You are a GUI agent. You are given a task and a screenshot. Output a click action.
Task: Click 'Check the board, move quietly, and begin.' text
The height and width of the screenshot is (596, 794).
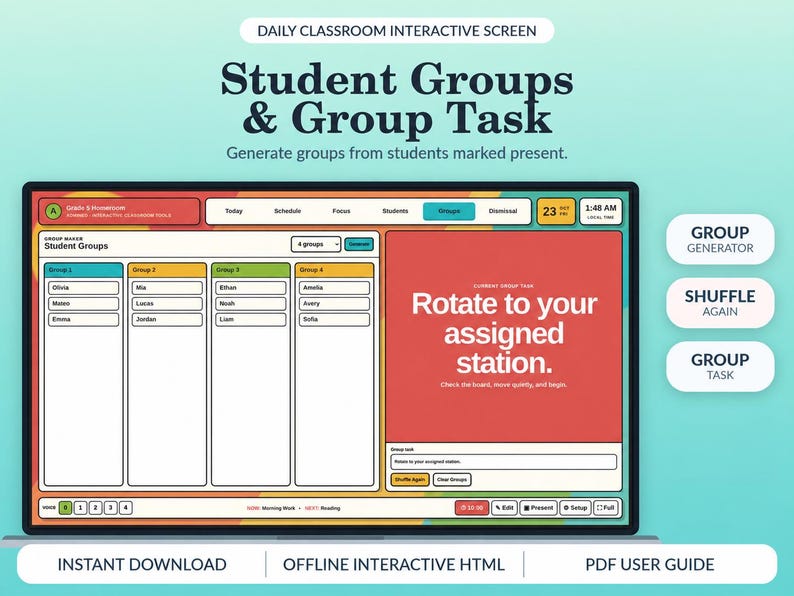(x=503, y=385)
